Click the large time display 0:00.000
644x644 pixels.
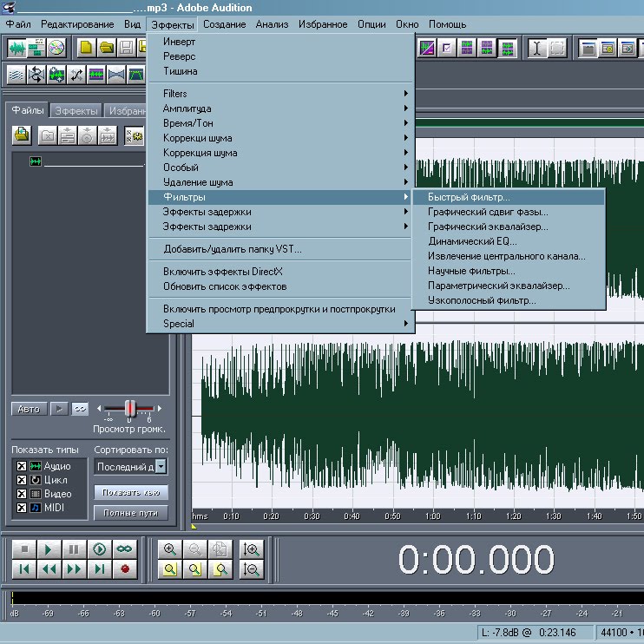point(476,560)
